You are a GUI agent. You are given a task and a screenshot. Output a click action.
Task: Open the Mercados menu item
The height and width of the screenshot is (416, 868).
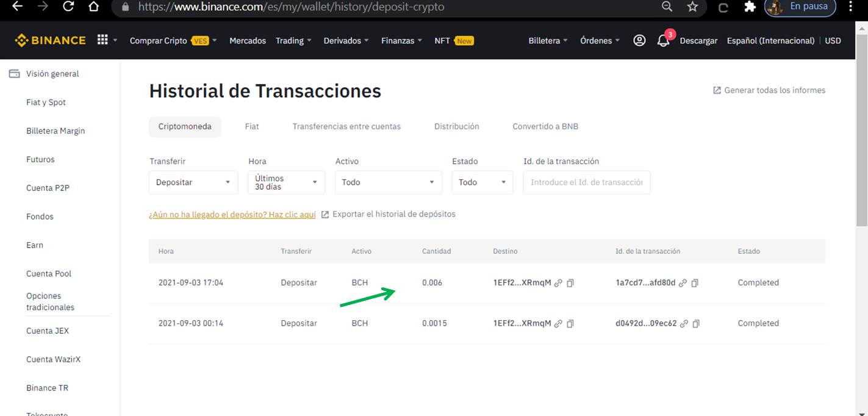click(x=248, y=41)
